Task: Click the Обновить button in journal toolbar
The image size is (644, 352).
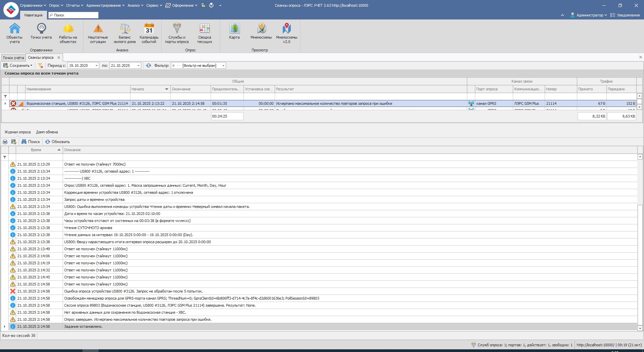Action: pos(58,142)
